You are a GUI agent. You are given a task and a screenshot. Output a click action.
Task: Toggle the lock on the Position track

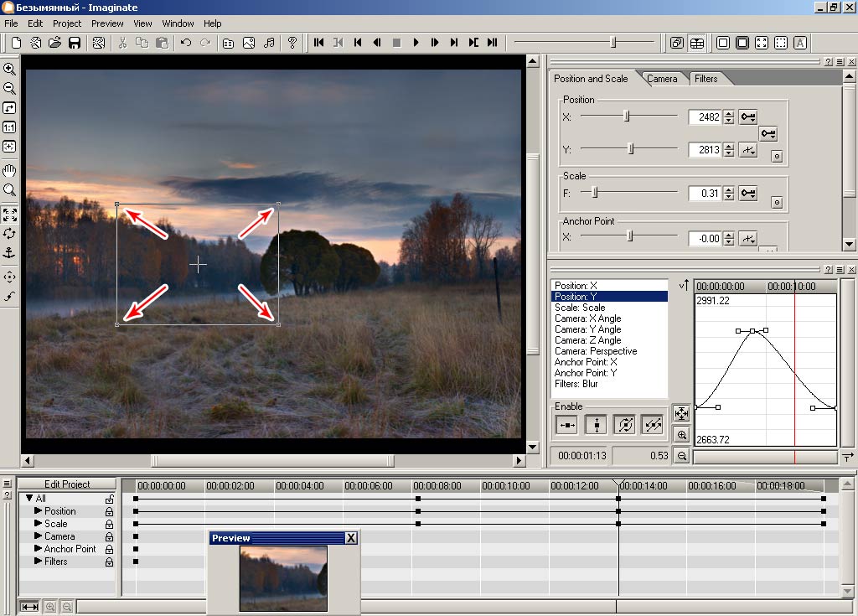[109, 511]
